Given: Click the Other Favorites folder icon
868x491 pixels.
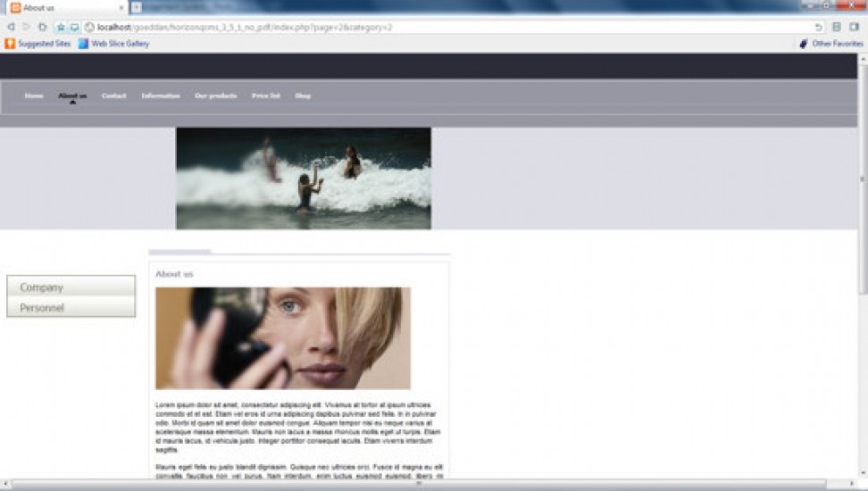Looking at the screenshot, I should tap(804, 44).
